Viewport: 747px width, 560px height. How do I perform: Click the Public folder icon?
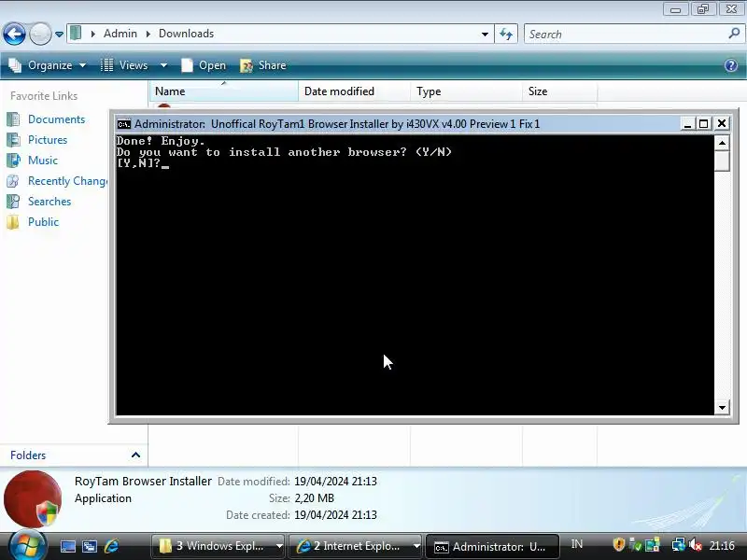[13, 222]
